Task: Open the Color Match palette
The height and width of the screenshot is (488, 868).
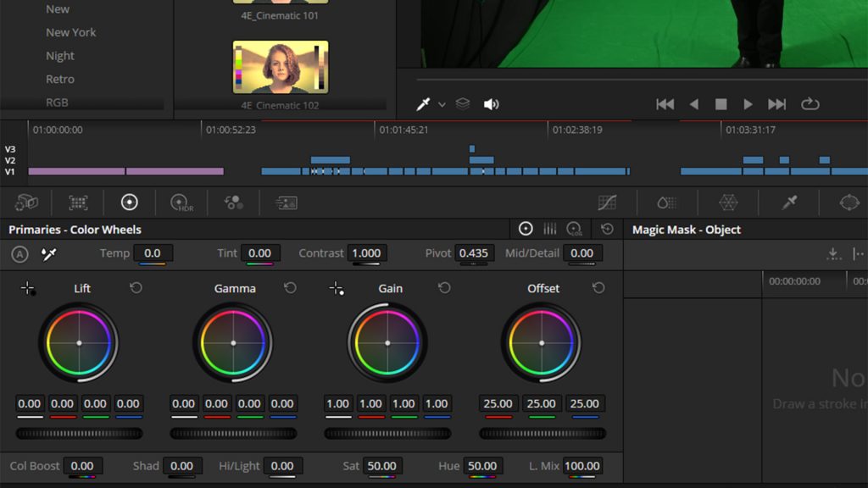Action: (77, 202)
